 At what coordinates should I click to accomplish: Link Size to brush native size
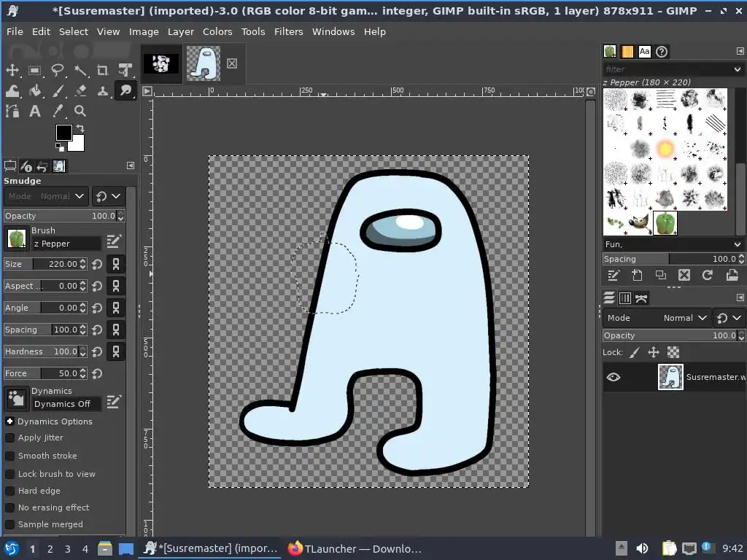(x=116, y=264)
